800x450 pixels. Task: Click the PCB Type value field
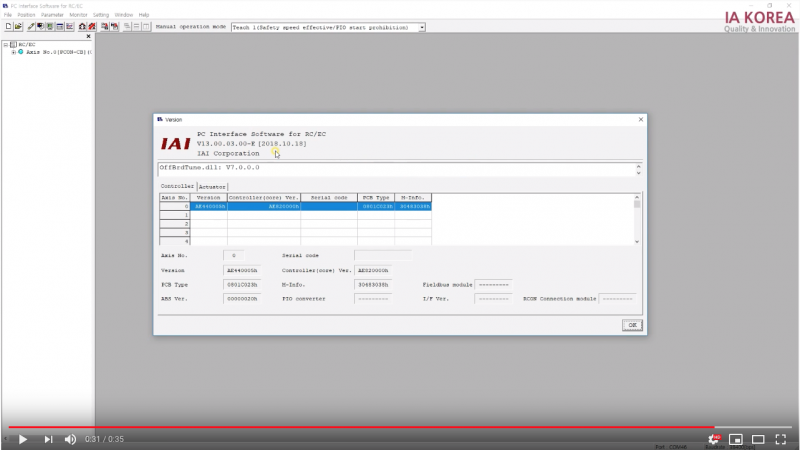click(x=242, y=285)
